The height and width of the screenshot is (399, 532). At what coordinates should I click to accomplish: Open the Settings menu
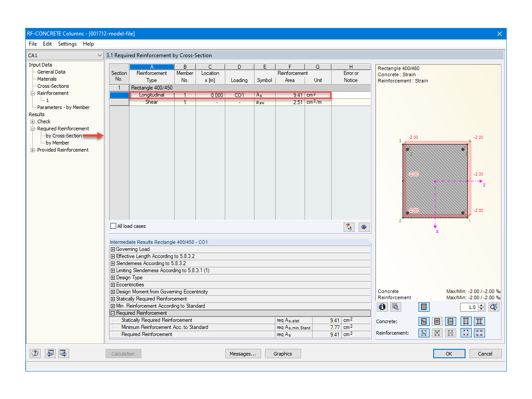pos(67,44)
